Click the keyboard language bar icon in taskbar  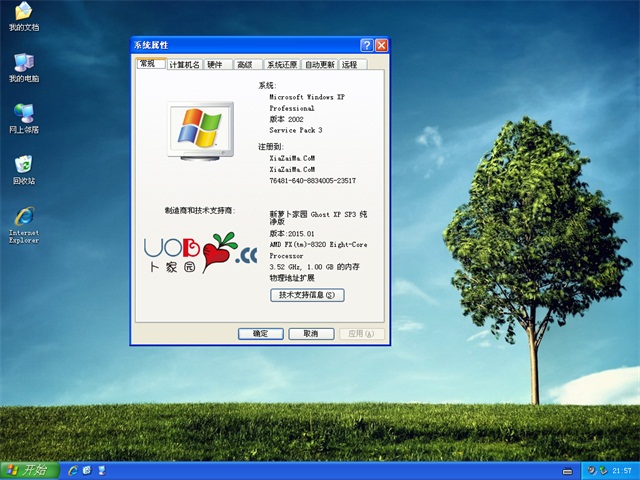coord(568,470)
